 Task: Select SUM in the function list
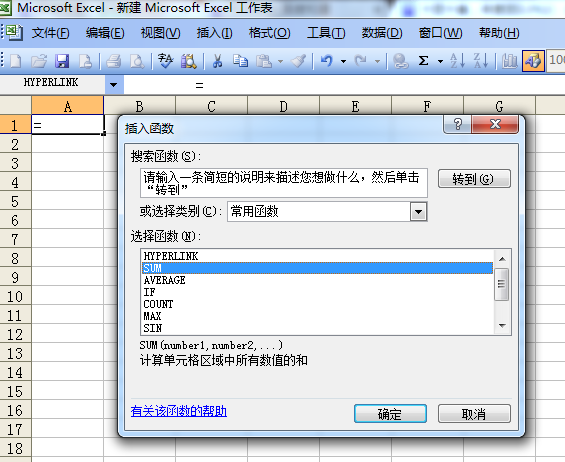pos(317,268)
